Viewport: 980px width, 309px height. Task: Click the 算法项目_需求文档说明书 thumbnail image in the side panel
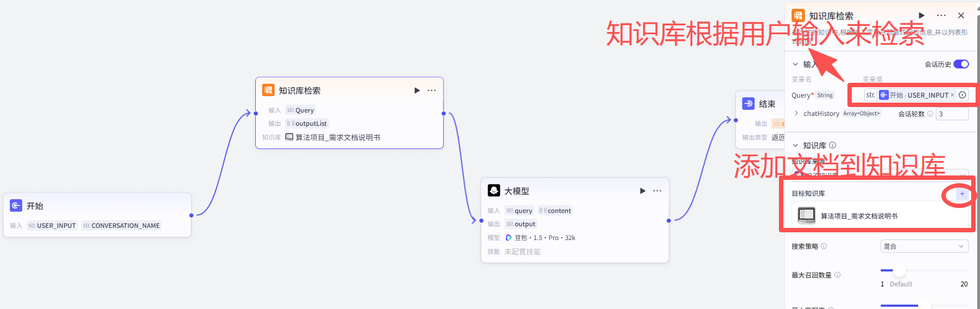tap(807, 215)
